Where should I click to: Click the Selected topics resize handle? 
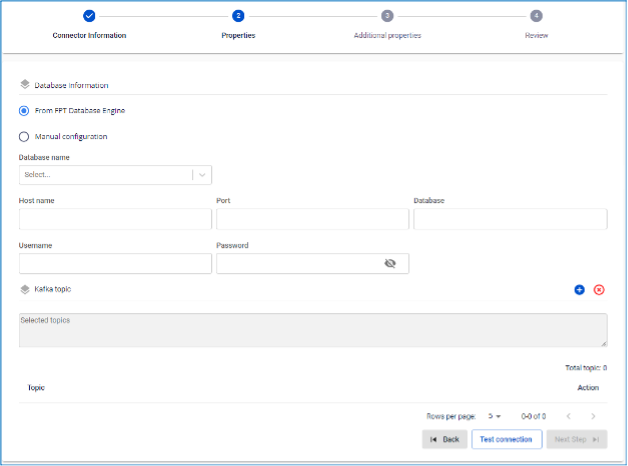click(x=604, y=343)
